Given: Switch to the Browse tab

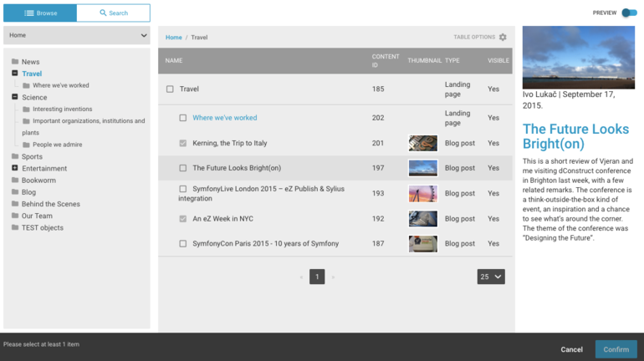Looking at the screenshot, I should [x=40, y=13].
